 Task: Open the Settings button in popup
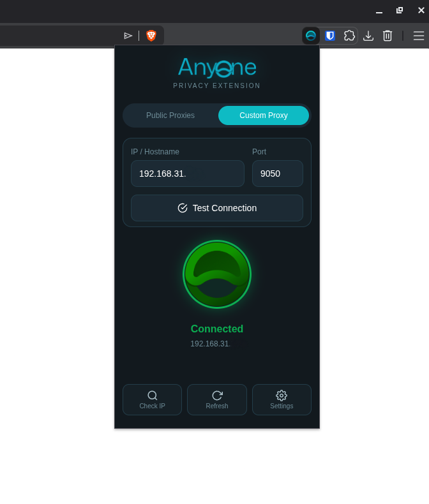[x=282, y=399]
